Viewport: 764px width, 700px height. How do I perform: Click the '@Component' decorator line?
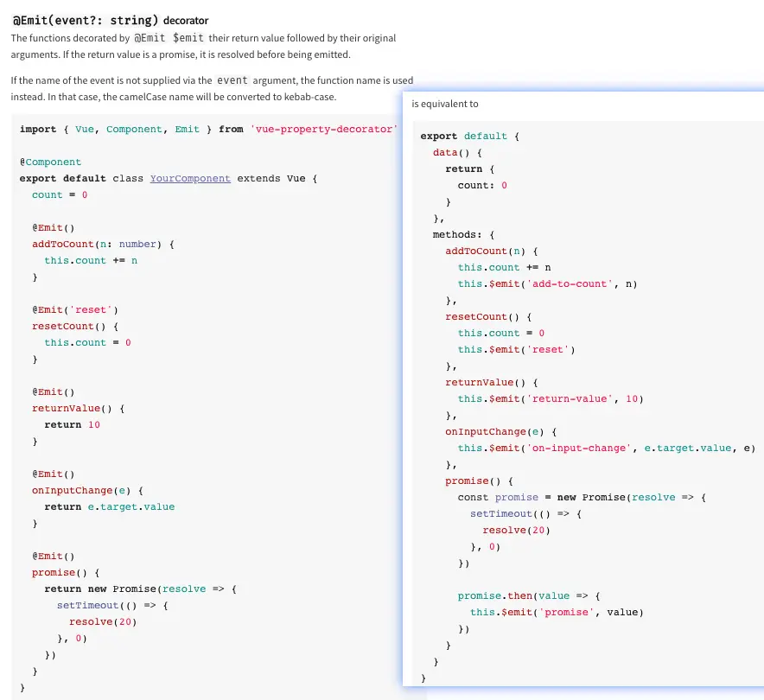50,162
